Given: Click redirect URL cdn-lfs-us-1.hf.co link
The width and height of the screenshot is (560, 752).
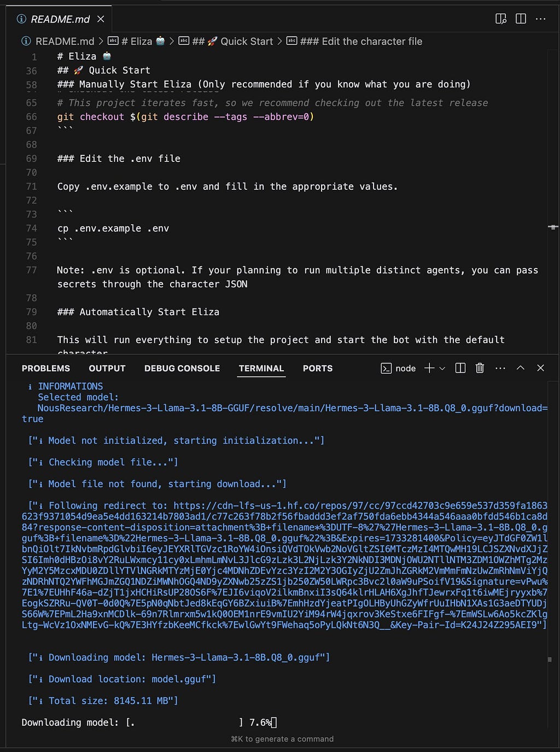Looking at the screenshot, I should click(284, 565).
